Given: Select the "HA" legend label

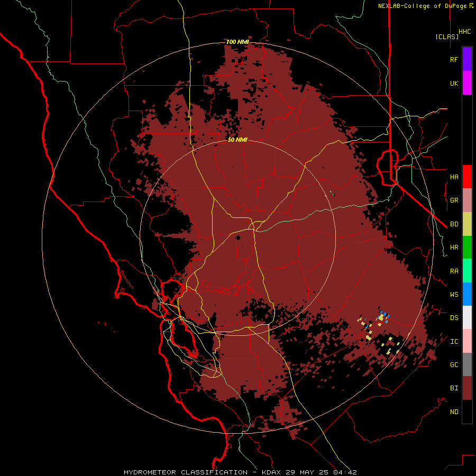Looking at the screenshot, I should (454, 177).
